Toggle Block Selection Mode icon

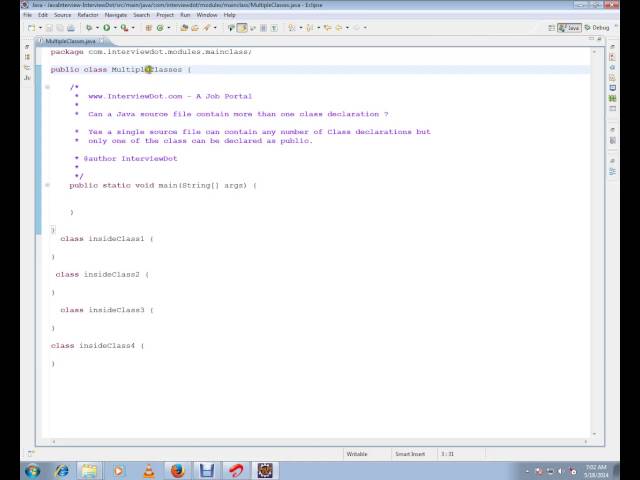tap(263, 28)
